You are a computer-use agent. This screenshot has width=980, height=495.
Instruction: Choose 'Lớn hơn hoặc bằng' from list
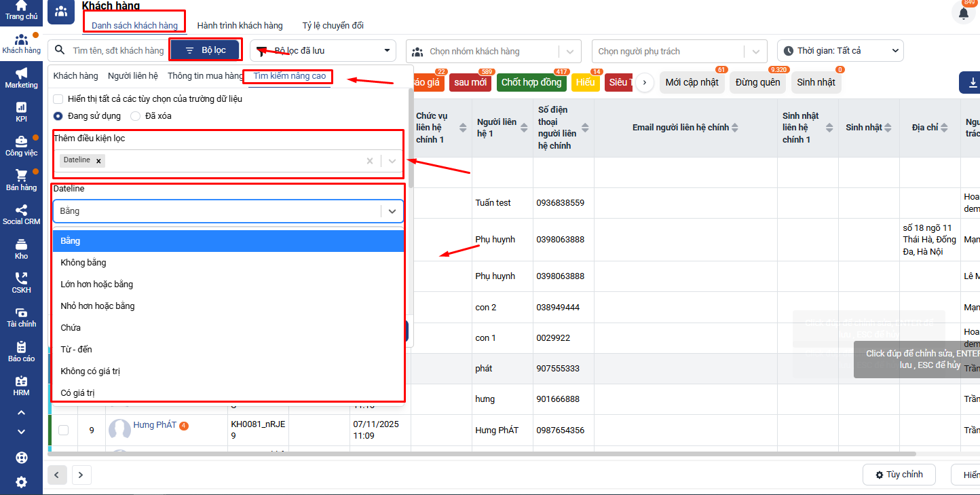click(97, 285)
